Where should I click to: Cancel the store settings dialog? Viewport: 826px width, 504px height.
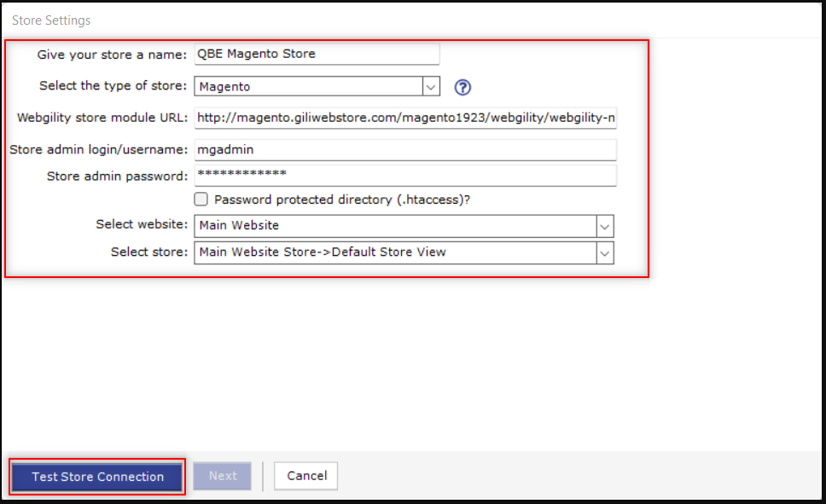(x=305, y=476)
